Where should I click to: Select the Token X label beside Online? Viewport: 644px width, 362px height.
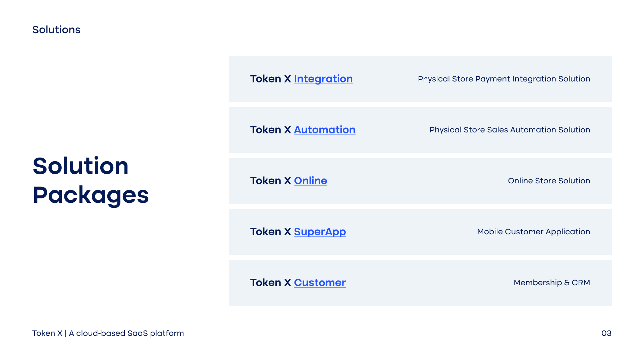[270, 181]
